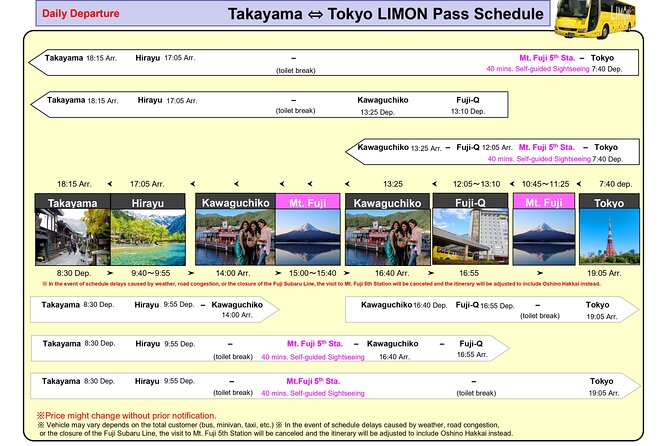Click the dark "Fuji-Q" photo header
This screenshot has width=669, height=446.
click(470, 201)
